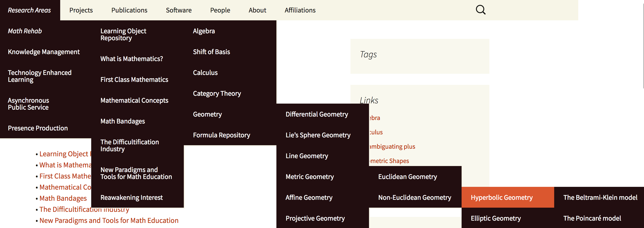The height and width of the screenshot is (228, 644).
Task: Follow the Math Bandages page link
Action: [63, 198]
